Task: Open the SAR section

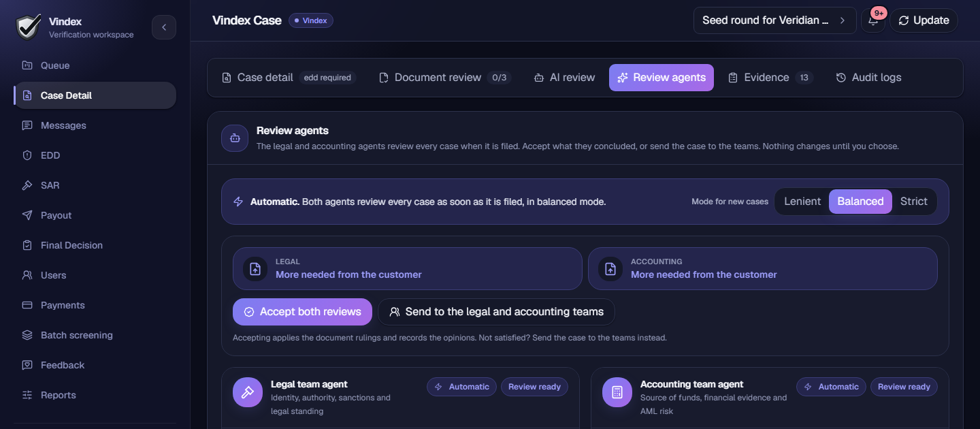Action: point(95,185)
